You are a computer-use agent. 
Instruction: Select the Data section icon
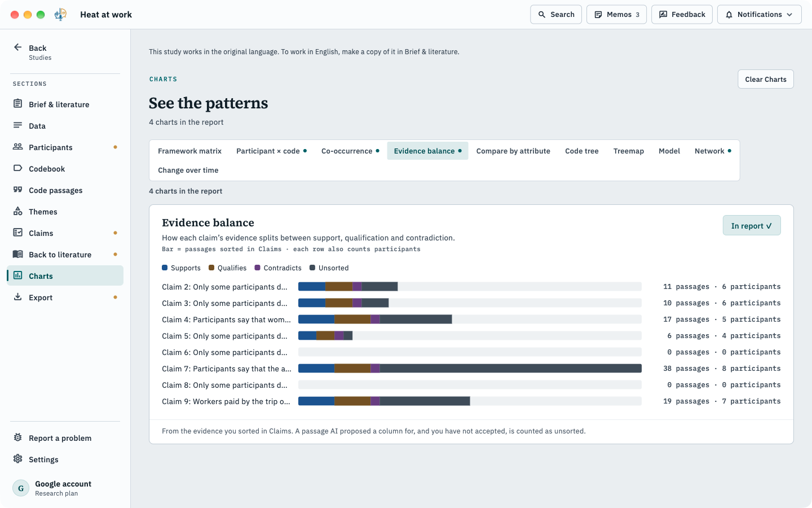tap(17, 125)
